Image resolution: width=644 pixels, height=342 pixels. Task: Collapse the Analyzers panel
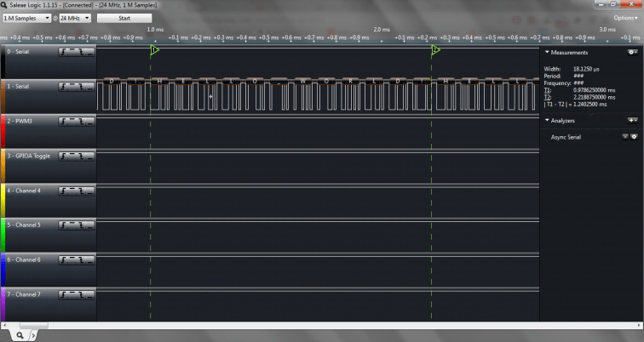[x=547, y=121]
